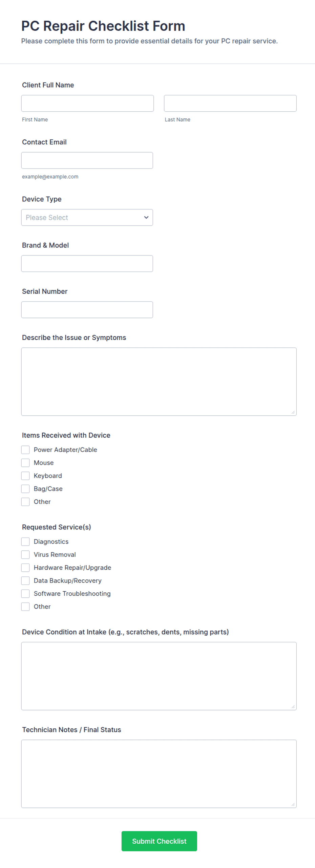The image size is (315, 868).
Task: Click the Device Condition at Intake textarea
Action: click(x=159, y=676)
